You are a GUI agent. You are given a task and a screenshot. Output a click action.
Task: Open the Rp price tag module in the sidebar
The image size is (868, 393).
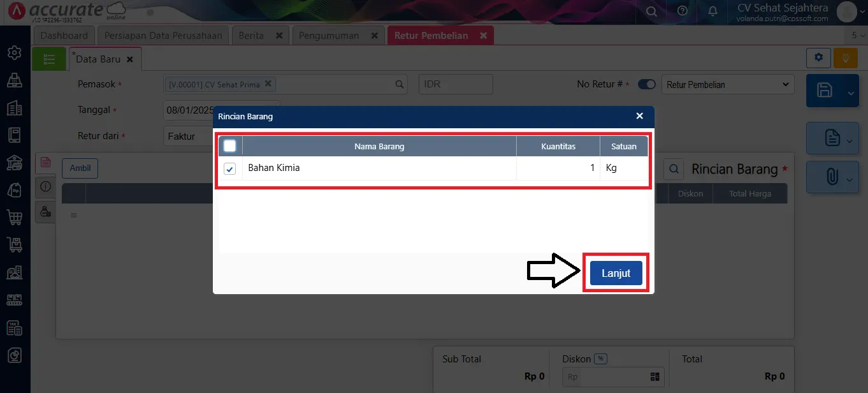tap(15, 190)
